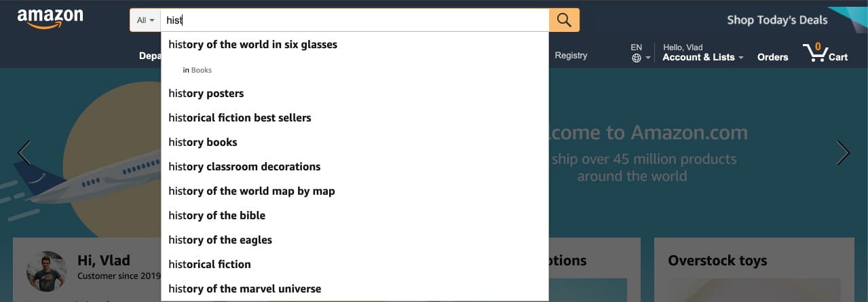Click Shop Today's Deals banner
Viewport: 868px width, 302px height.
pyautogui.click(x=777, y=20)
